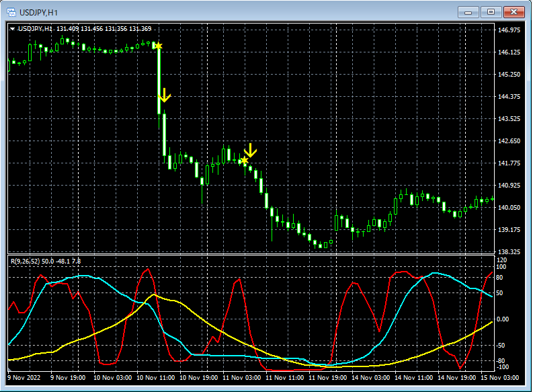Maximize the USDJPY,H1 chart window
Screen dimensions: 533x392
click(x=491, y=12)
